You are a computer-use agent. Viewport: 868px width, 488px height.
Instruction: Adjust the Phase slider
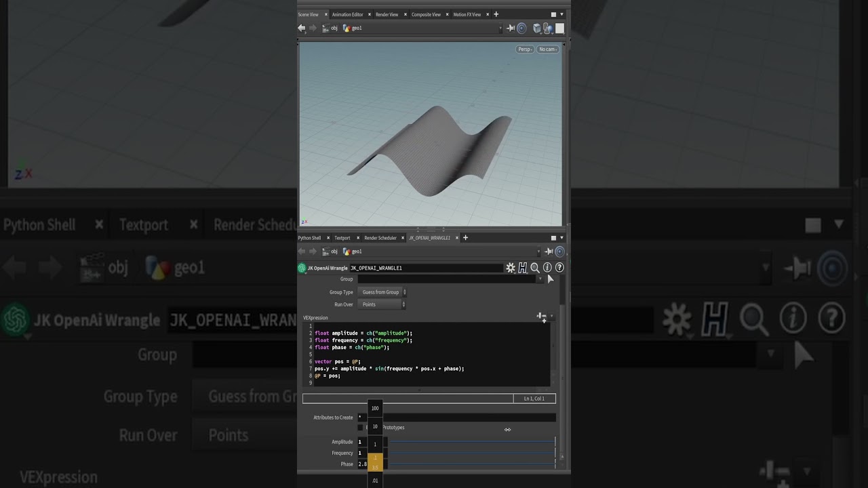(471, 464)
